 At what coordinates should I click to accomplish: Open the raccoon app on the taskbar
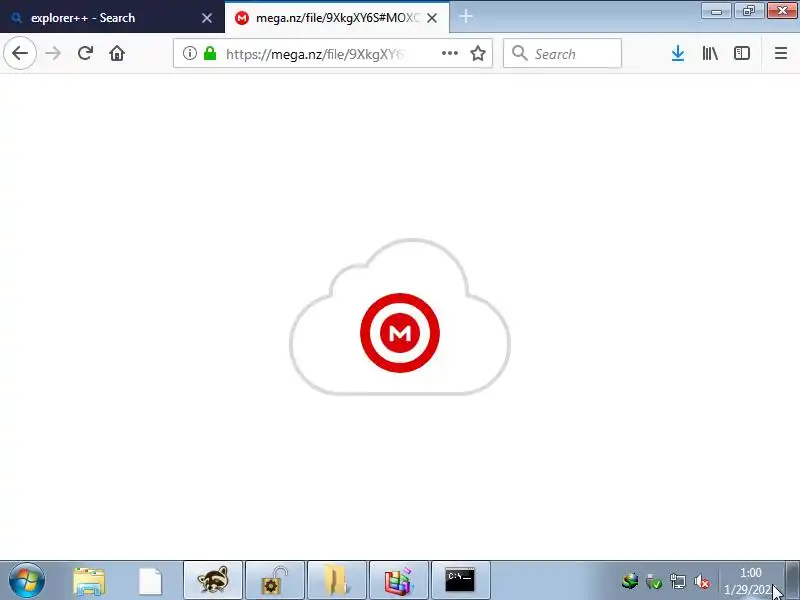[x=213, y=580]
